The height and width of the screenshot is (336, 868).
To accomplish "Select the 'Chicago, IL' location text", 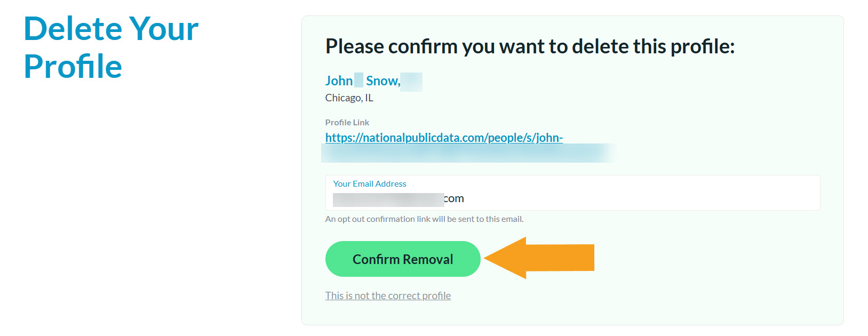I will pyautogui.click(x=349, y=98).
